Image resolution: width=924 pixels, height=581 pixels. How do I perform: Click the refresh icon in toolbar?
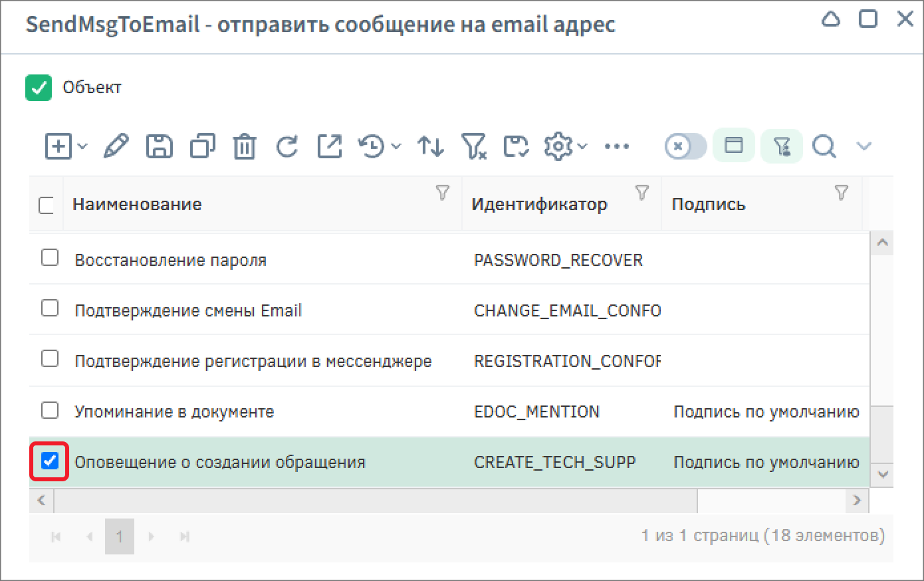pyautogui.click(x=287, y=146)
